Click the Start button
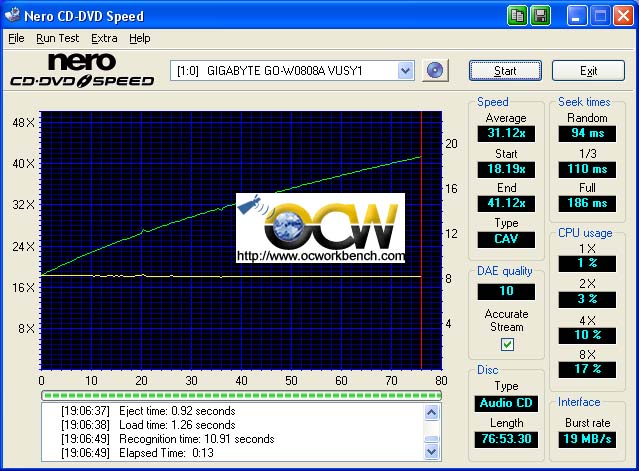 tap(505, 71)
